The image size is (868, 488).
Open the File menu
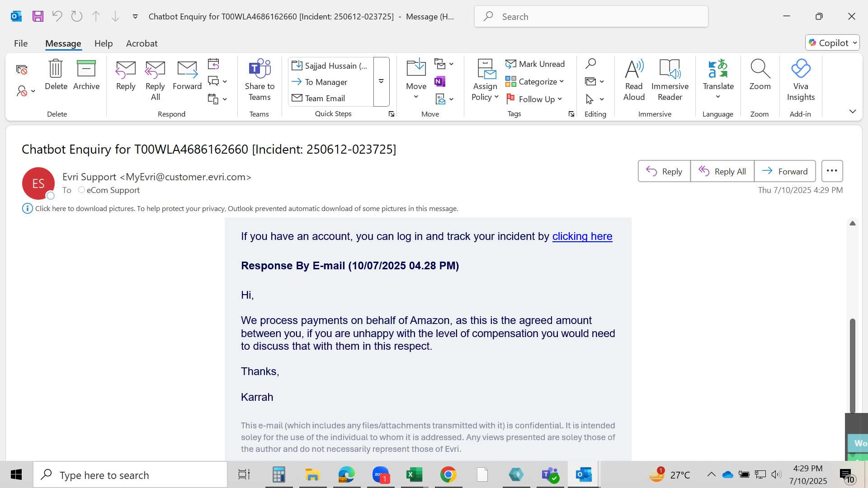click(21, 43)
